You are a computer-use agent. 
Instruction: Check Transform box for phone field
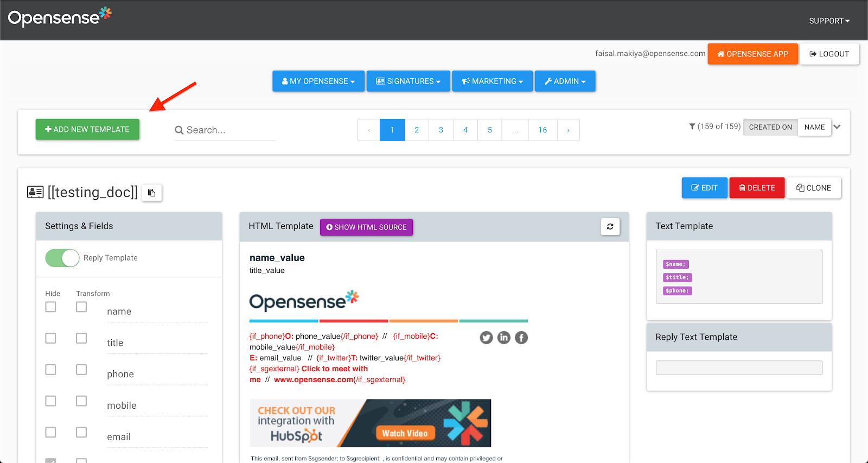(x=81, y=370)
